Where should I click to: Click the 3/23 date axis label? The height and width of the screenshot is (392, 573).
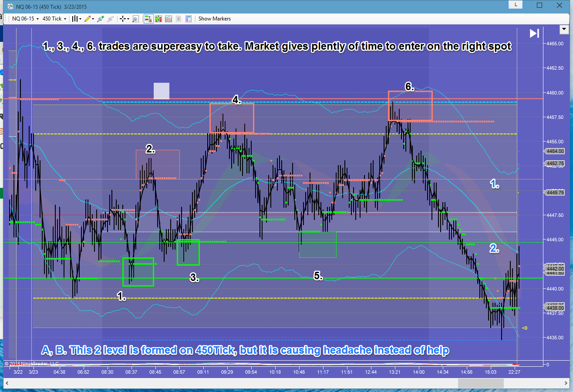tap(33, 372)
